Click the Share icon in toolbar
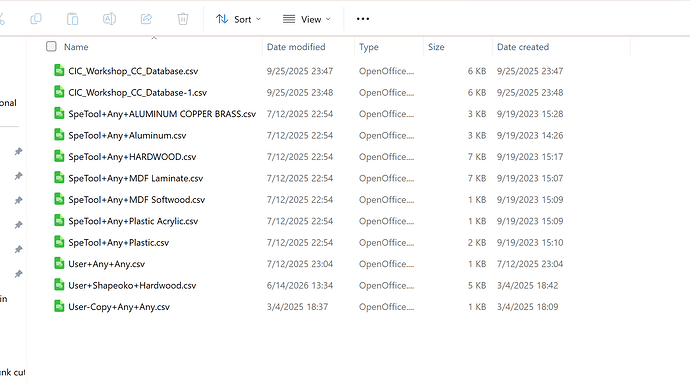 click(x=146, y=19)
